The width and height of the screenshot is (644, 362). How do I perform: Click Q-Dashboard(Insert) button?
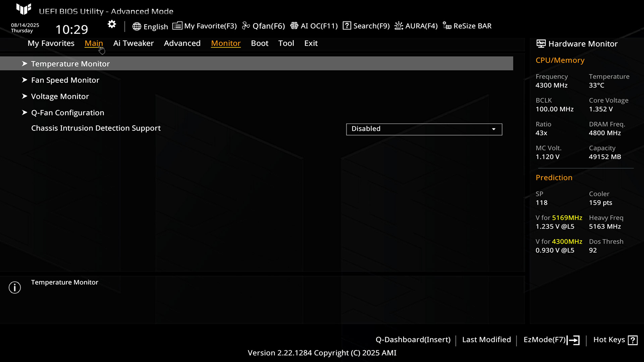[413, 340]
